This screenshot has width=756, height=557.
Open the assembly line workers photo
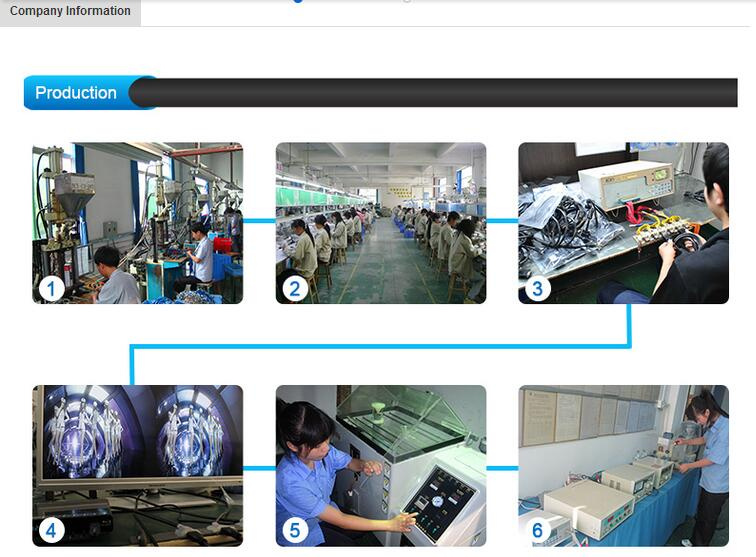381,223
